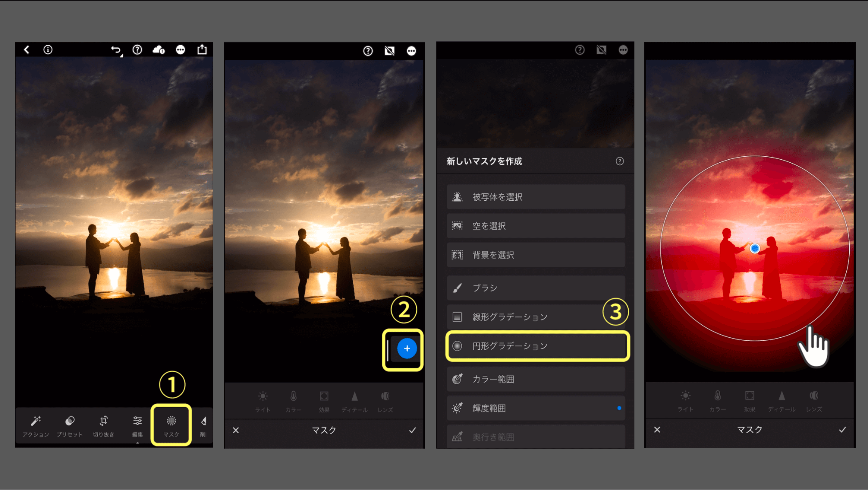868x490 pixels.
Task: Go back using the left chevron
Action: click(x=27, y=49)
